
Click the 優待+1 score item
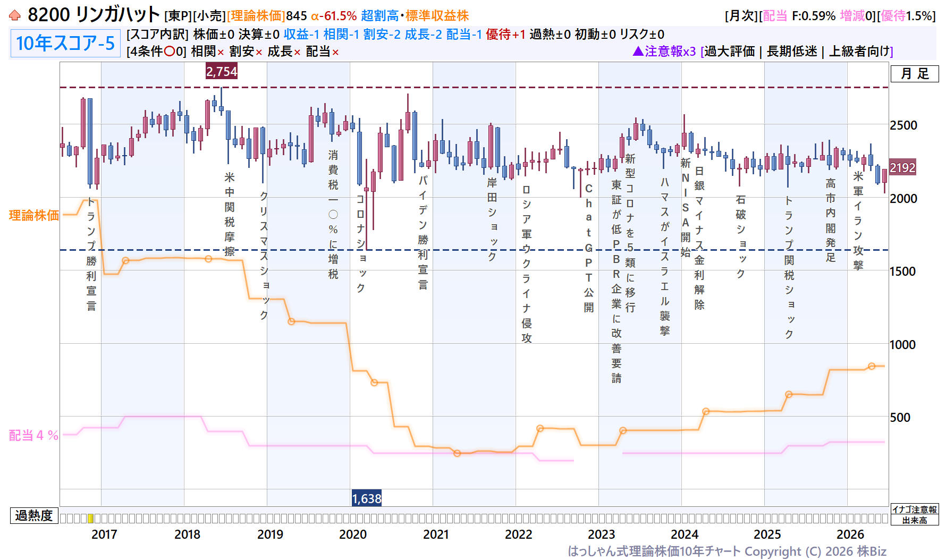pyautogui.click(x=505, y=35)
